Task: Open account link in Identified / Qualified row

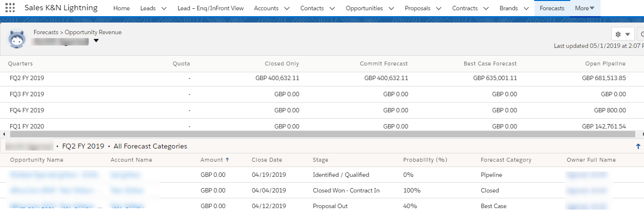Action: 125,174
